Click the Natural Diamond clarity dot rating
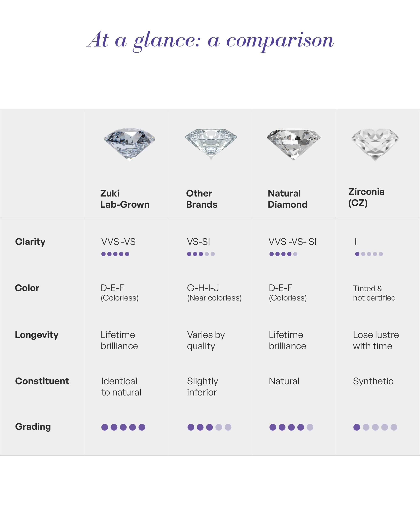 (x=283, y=254)
